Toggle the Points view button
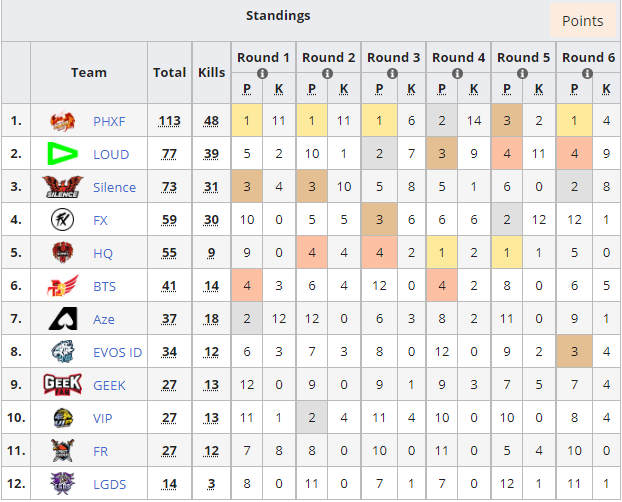 pyautogui.click(x=582, y=21)
